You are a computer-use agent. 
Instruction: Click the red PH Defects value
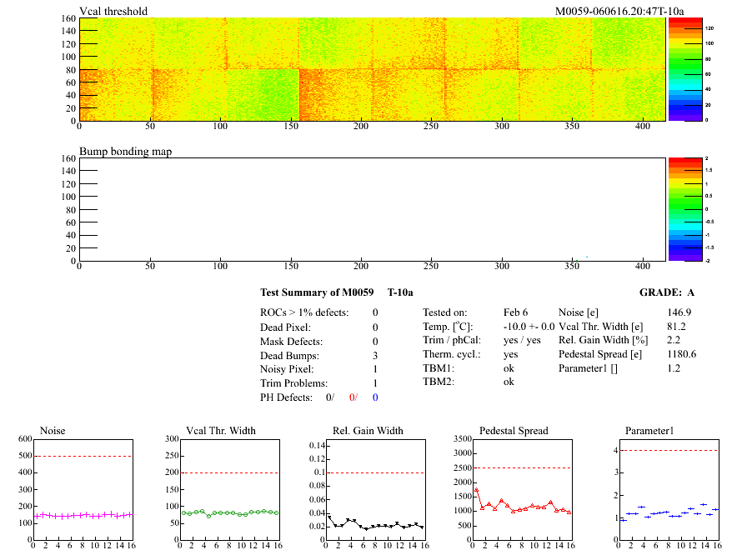click(353, 397)
